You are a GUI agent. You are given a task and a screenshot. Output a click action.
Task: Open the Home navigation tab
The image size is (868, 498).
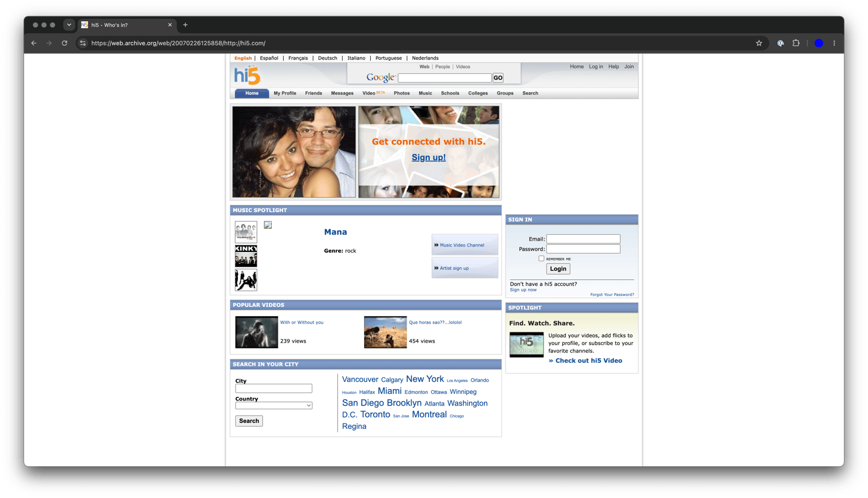[252, 94]
